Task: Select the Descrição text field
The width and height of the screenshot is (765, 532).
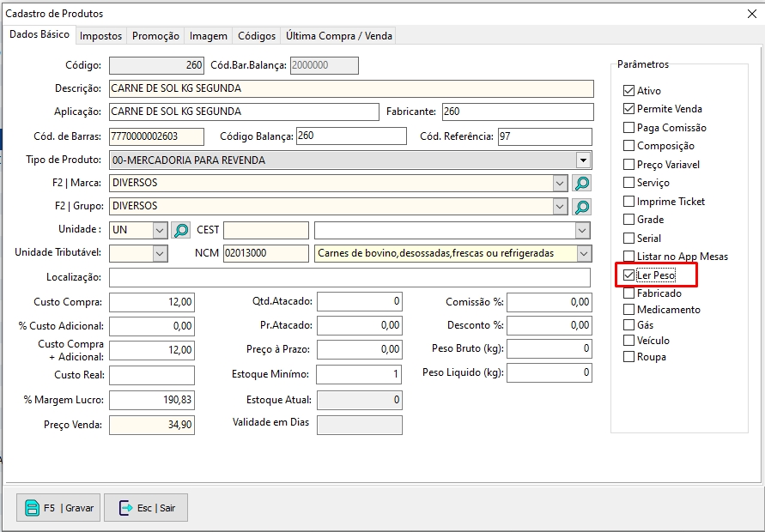Action: pyautogui.click(x=351, y=88)
